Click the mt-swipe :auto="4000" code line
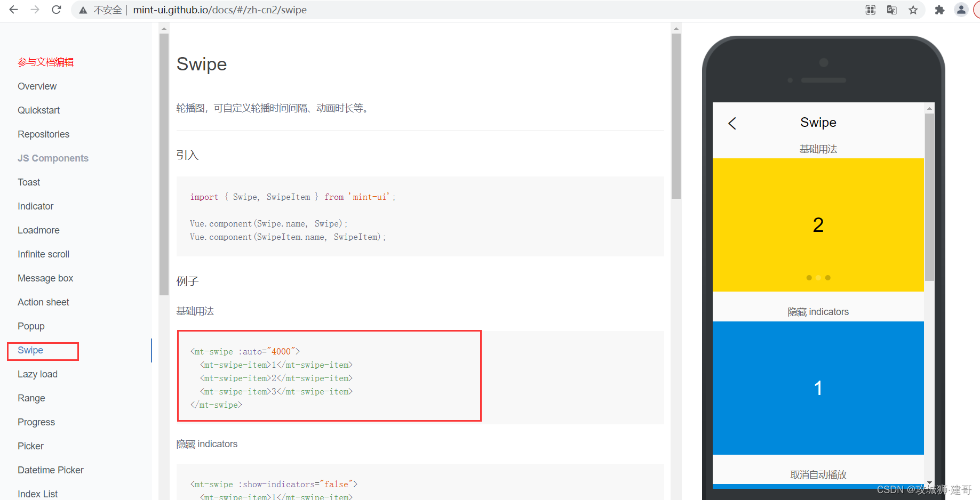The width and height of the screenshot is (980, 500). point(245,352)
